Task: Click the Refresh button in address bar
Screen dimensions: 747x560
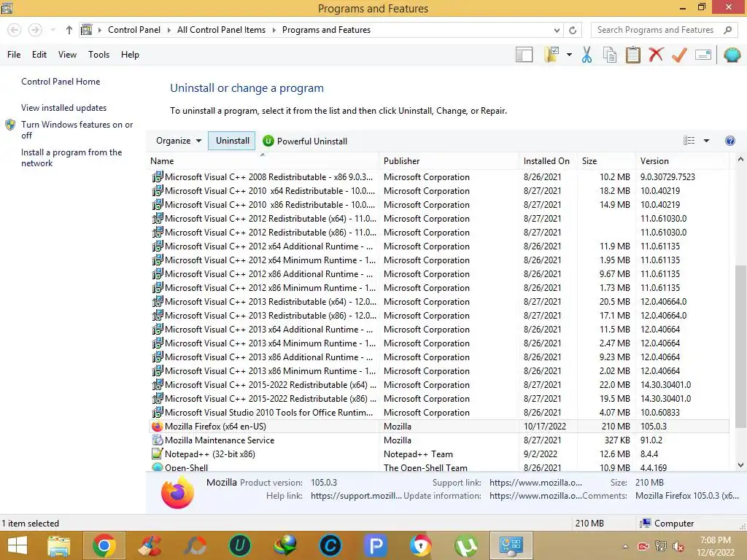Action: click(x=573, y=30)
